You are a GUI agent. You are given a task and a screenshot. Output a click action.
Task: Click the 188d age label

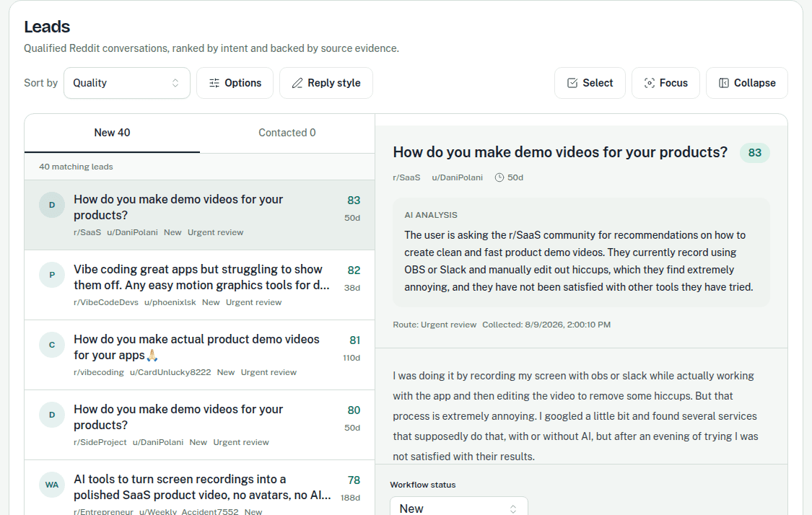(x=351, y=498)
